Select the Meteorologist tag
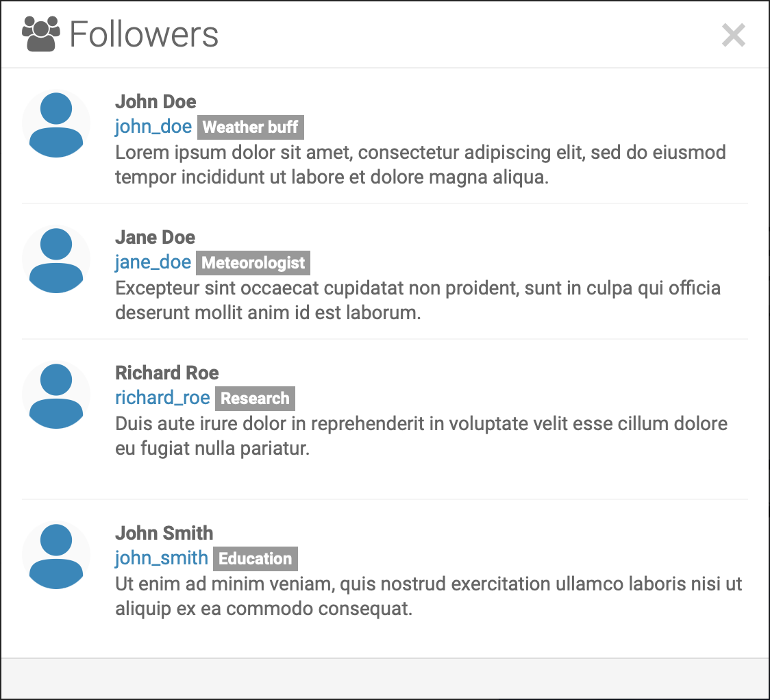Viewport: 770px width, 700px height. 253,262
